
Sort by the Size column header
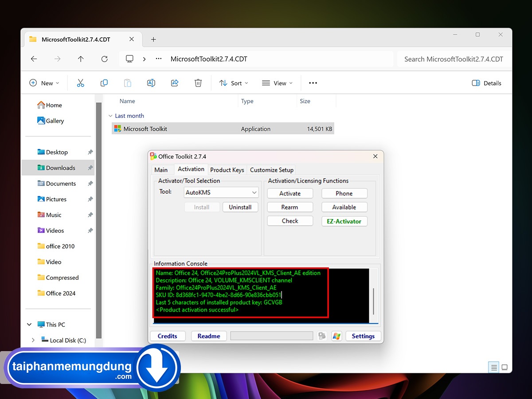click(305, 101)
